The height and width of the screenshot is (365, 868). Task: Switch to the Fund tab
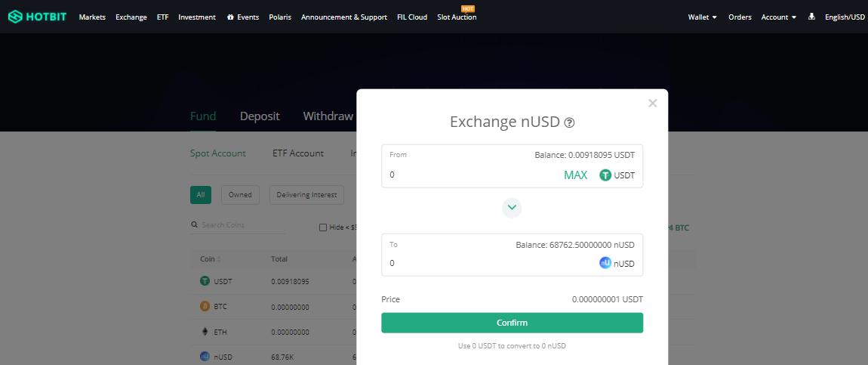coord(203,116)
